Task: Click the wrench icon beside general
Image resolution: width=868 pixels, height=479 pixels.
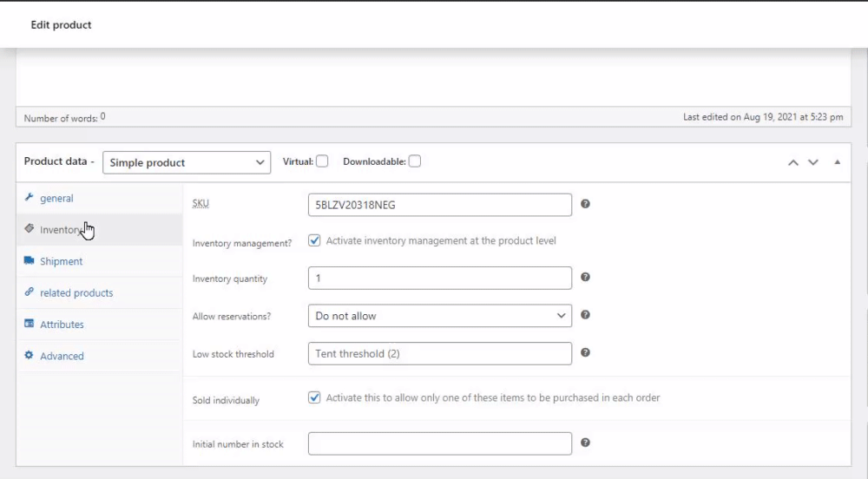Action: pos(29,197)
